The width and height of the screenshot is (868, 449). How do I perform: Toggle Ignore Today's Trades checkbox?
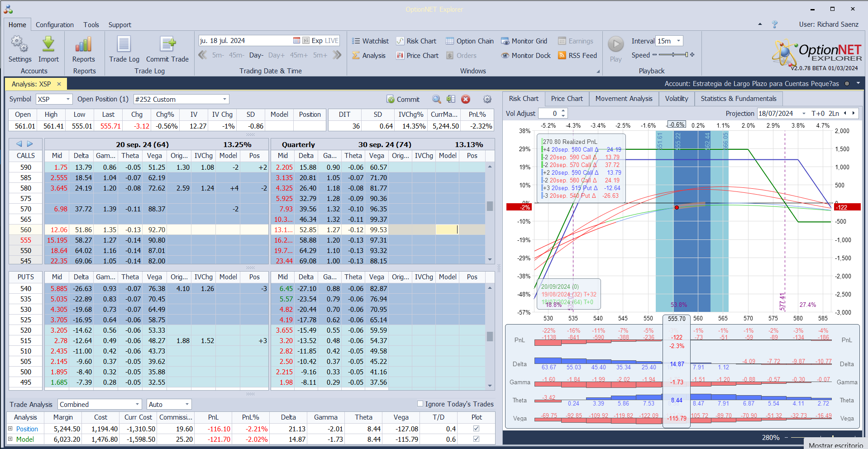click(x=420, y=404)
